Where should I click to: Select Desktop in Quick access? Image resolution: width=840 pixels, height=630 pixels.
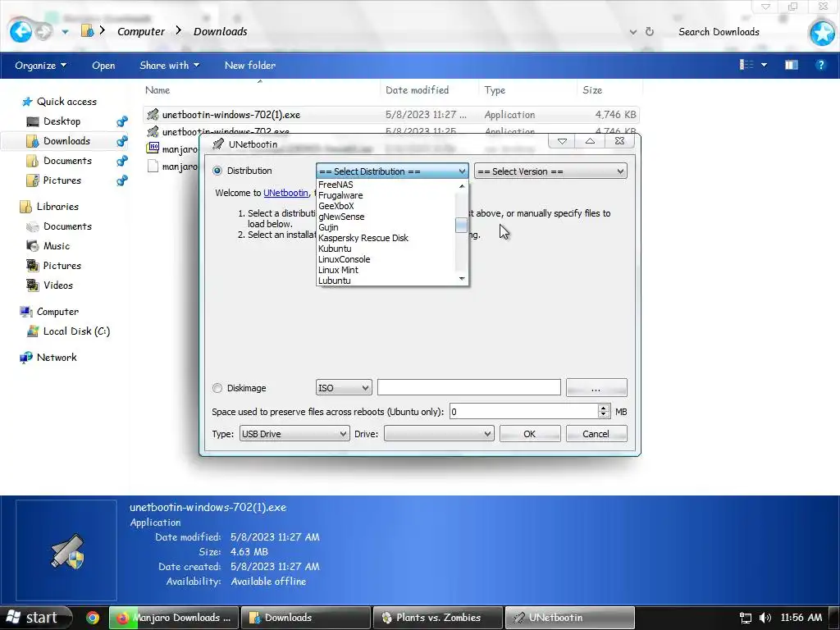click(x=62, y=121)
